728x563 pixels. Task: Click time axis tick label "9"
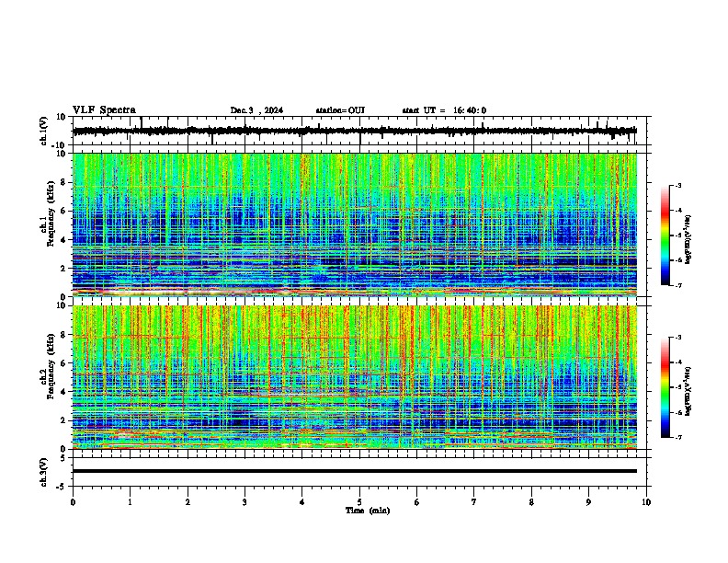(588, 502)
